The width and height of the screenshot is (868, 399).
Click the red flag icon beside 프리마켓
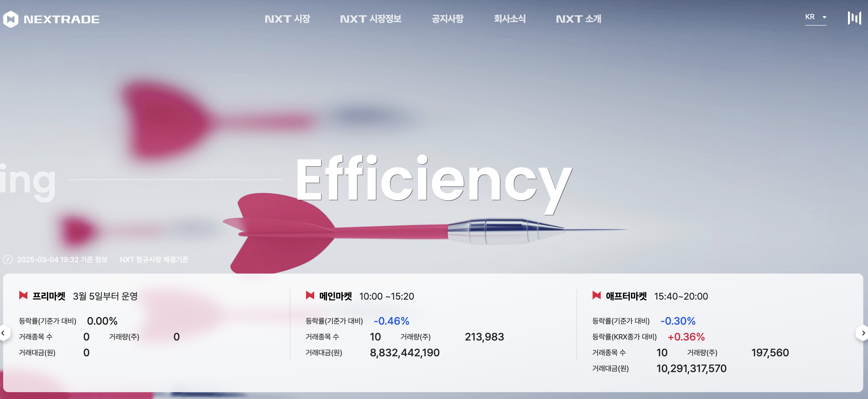(23, 295)
